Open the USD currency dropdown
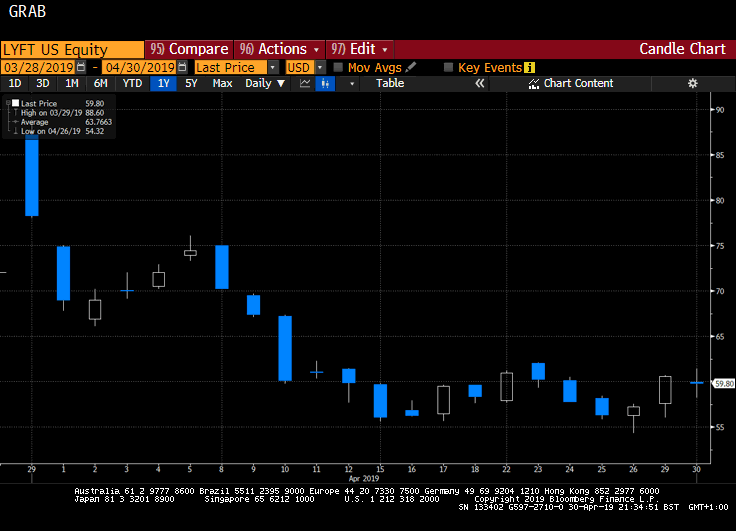 click(320, 67)
